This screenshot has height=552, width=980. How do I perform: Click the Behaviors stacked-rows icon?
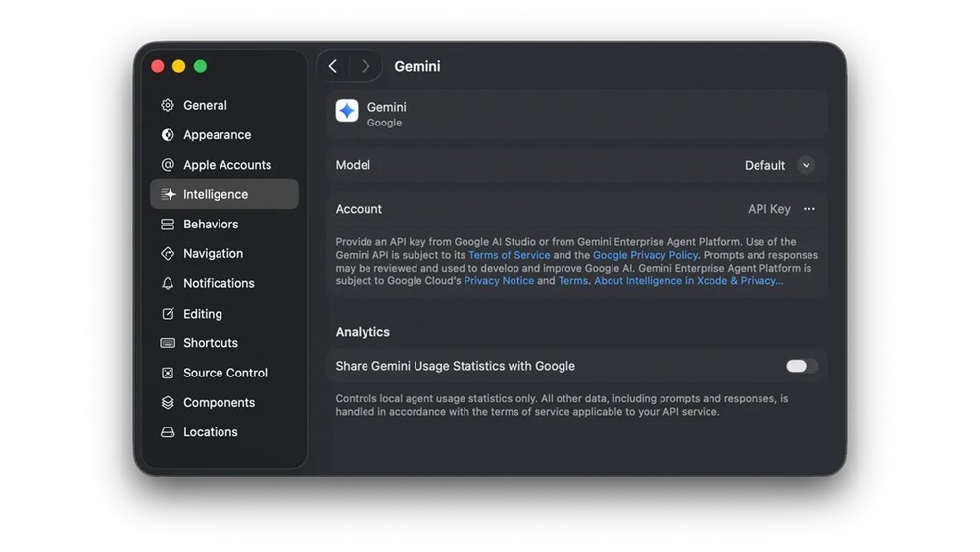[x=168, y=224]
